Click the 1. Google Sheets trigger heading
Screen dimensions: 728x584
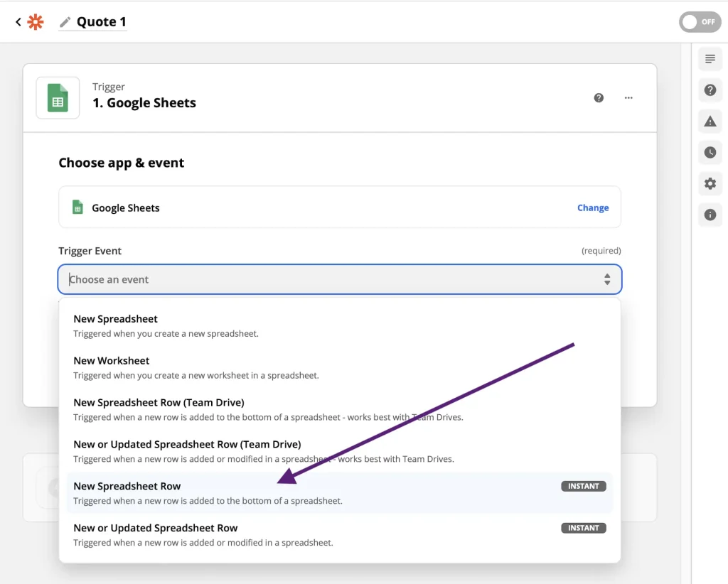pos(144,102)
